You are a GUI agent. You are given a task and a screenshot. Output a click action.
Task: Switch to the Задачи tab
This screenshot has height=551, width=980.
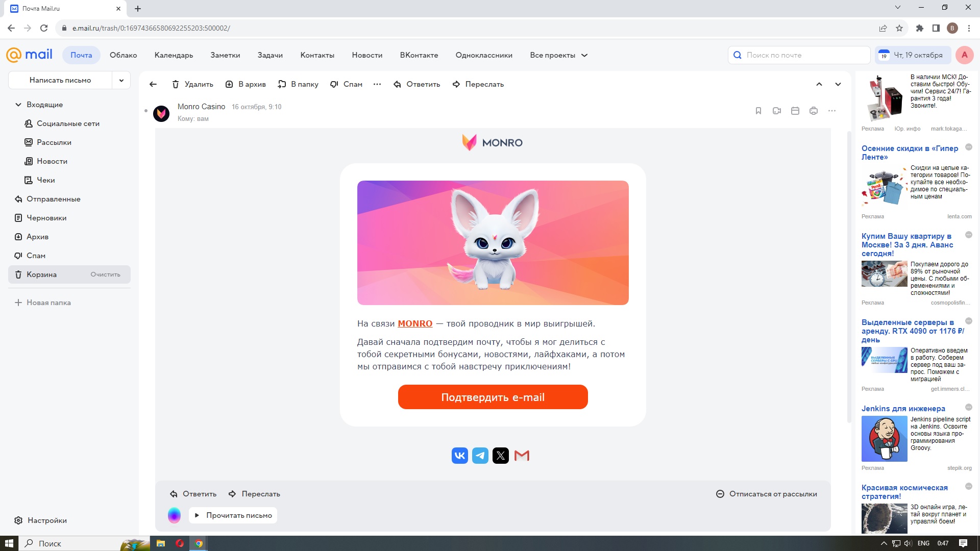pos(270,55)
